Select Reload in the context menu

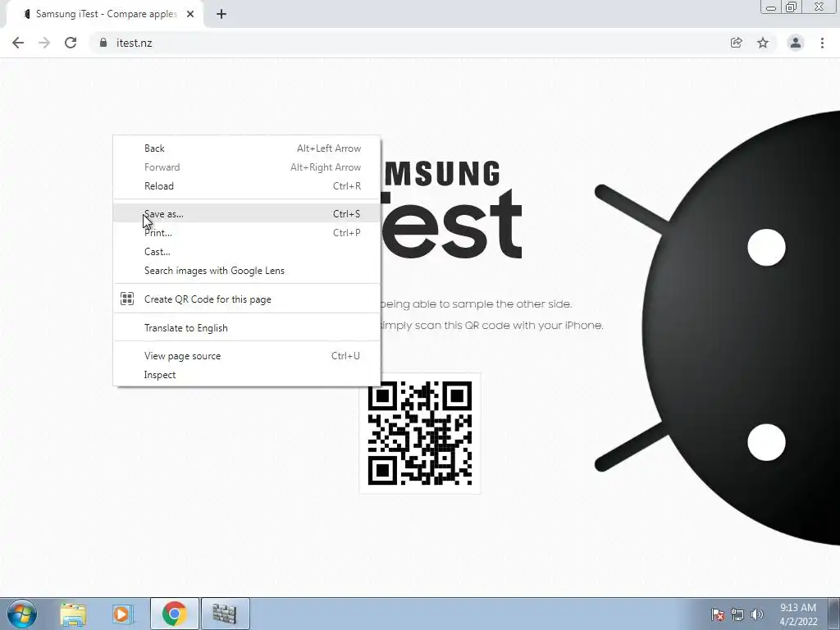click(247, 186)
